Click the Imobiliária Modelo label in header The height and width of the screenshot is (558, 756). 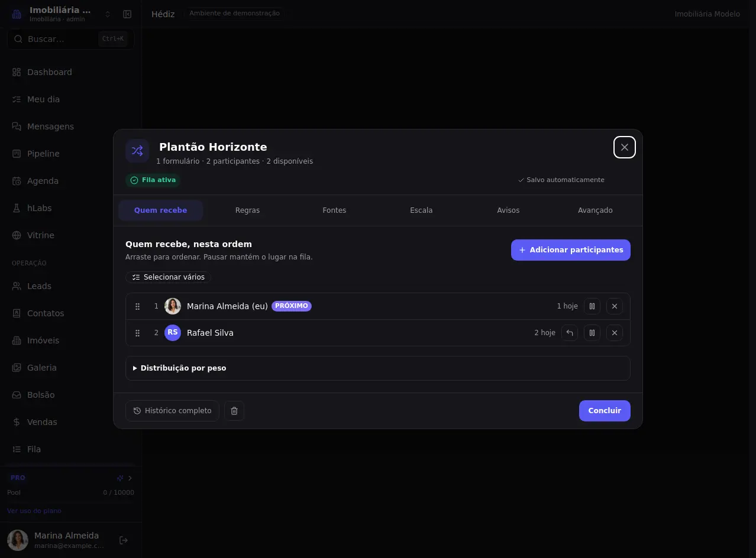tap(707, 14)
